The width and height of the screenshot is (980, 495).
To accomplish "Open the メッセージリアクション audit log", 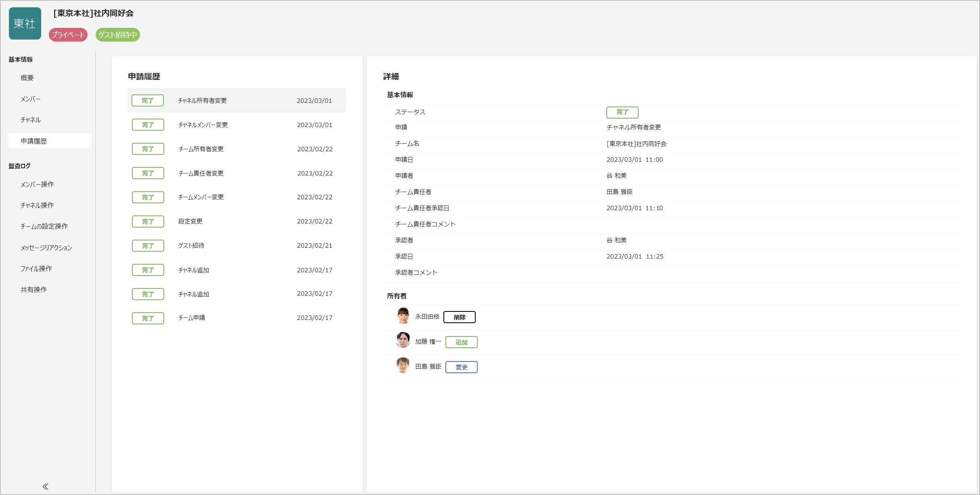I will click(46, 247).
